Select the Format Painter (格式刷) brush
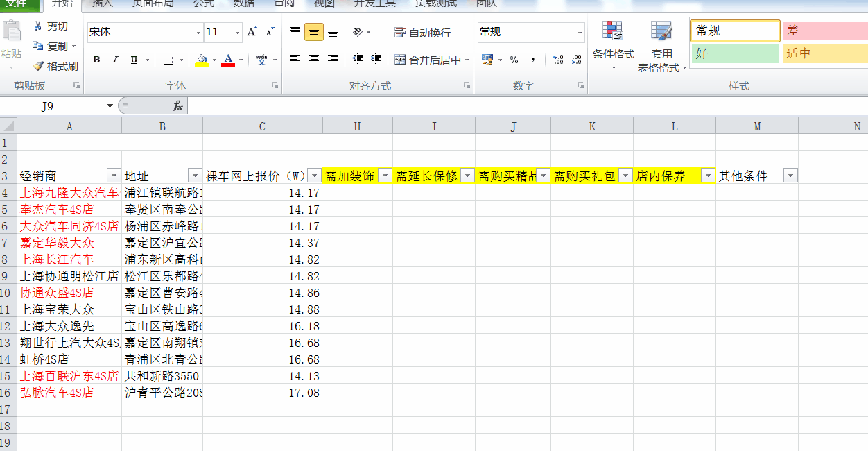 pyautogui.click(x=55, y=67)
